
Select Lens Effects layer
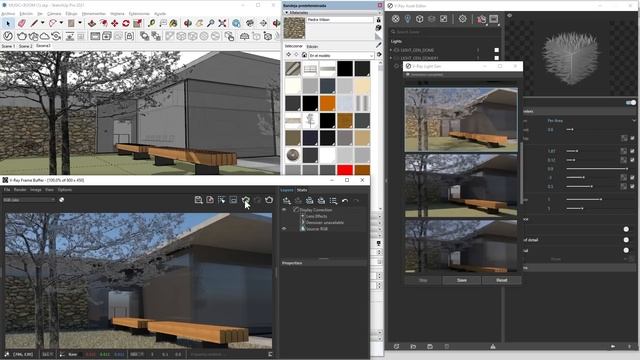[316, 216]
